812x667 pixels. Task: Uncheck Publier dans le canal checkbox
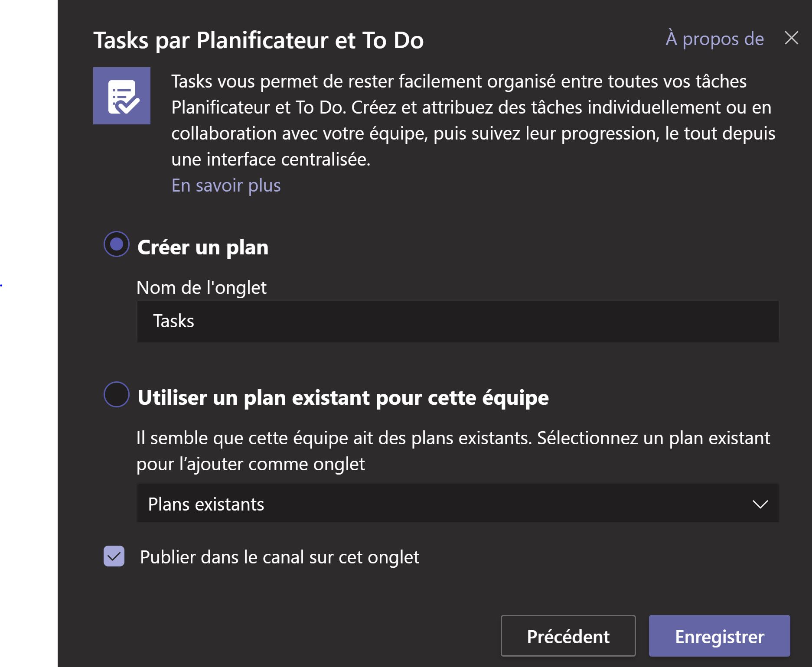114,556
